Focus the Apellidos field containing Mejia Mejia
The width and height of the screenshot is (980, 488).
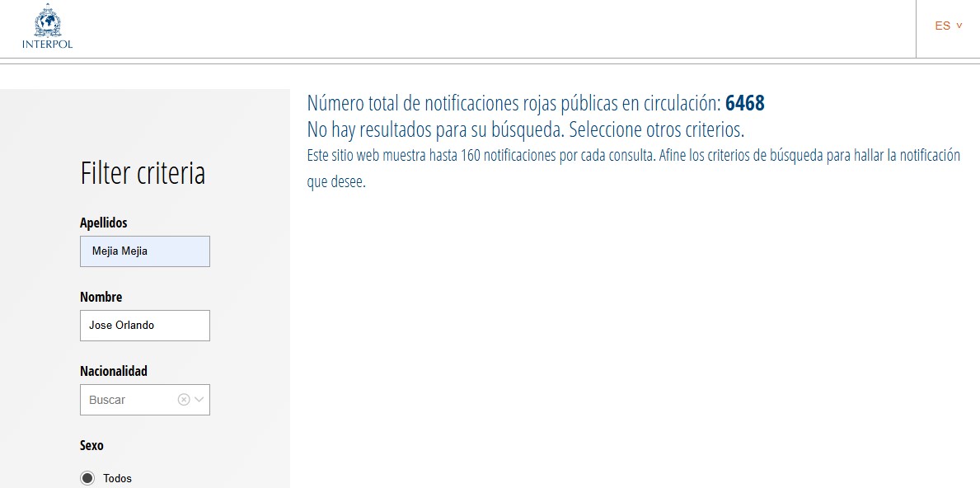pos(145,251)
